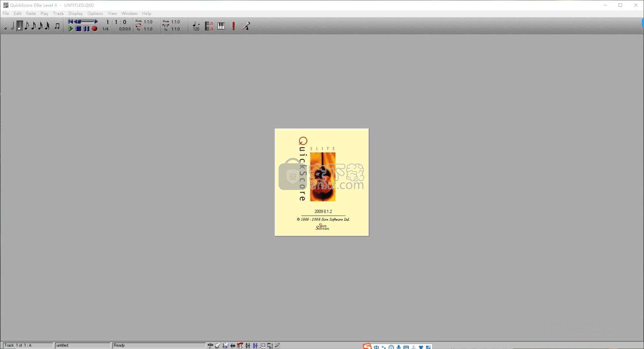Open the input method emoji face icon

tap(391, 347)
